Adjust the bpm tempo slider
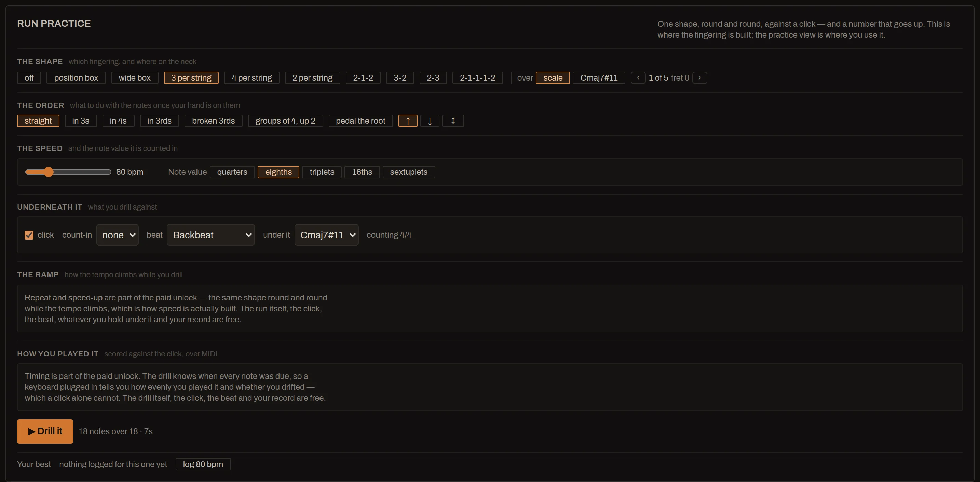This screenshot has height=482, width=980. click(68, 172)
